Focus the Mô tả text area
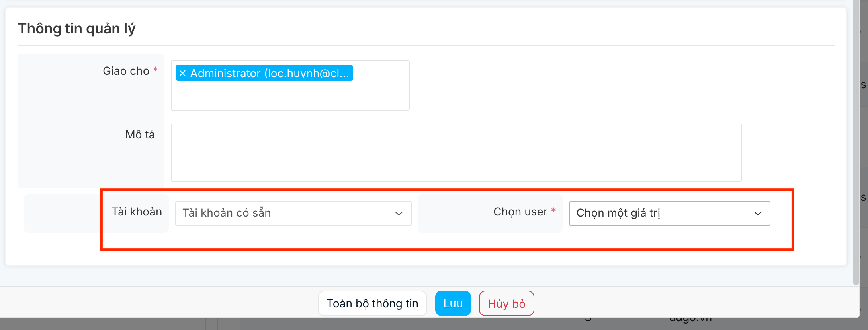Viewport: 868px width, 330px height. 456,153
